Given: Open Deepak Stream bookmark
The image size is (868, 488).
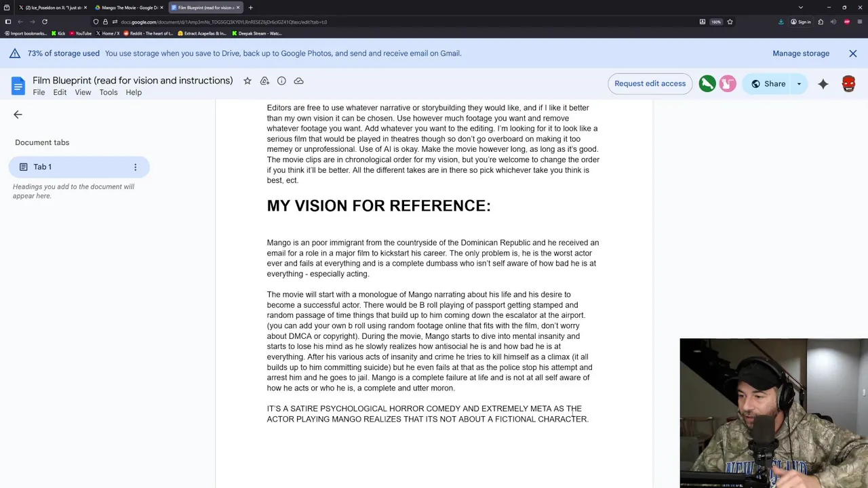Looking at the screenshot, I should click(x=257, y=33).
